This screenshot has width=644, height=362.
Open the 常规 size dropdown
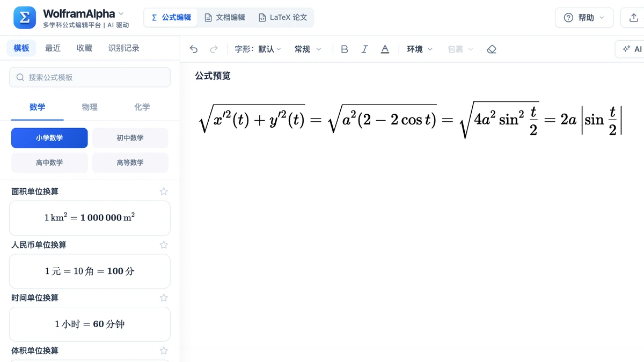[308, 49]
